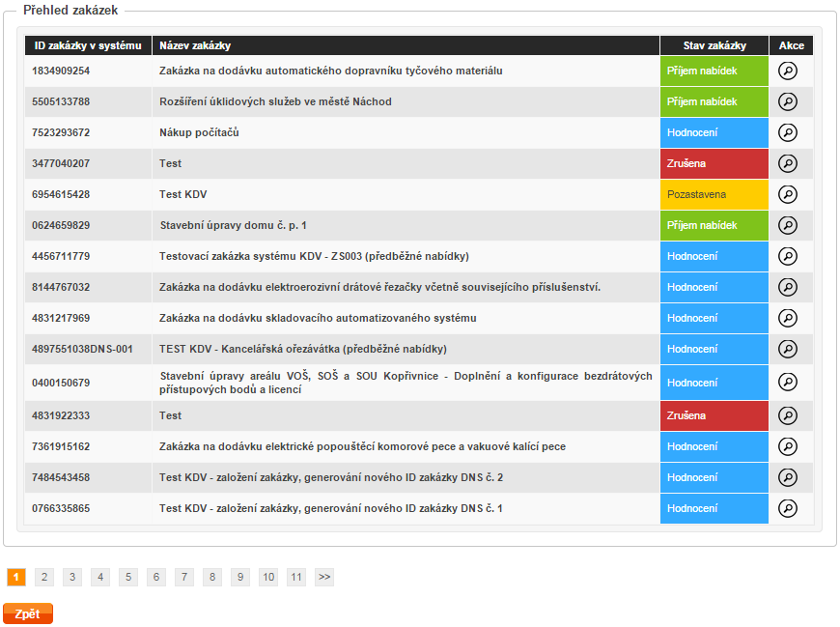Select page 8 in pagination
Viewport: 840px width, 627px height.
pyautogui.click(x=212, y=577)
